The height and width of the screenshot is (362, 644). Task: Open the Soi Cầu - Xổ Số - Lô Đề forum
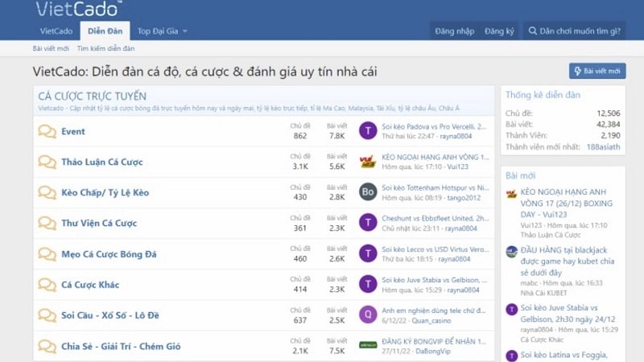coord(110,315)
